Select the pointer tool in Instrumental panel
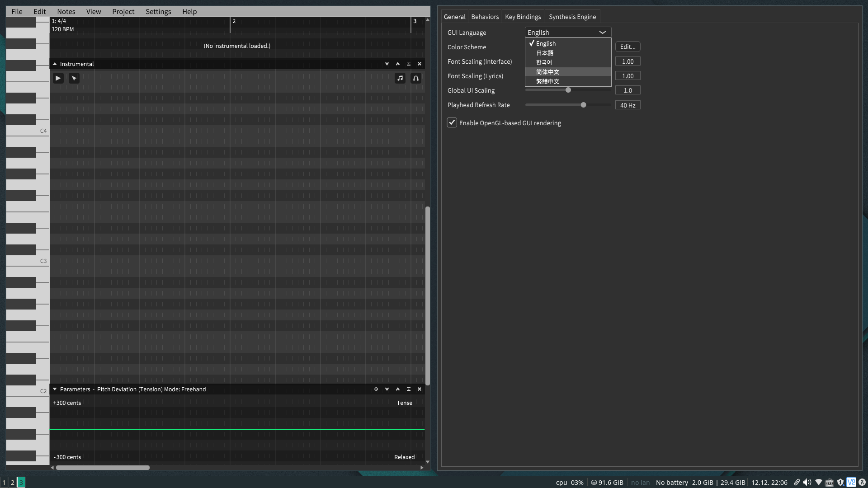 pyautogui.click(x=74, y=78)
